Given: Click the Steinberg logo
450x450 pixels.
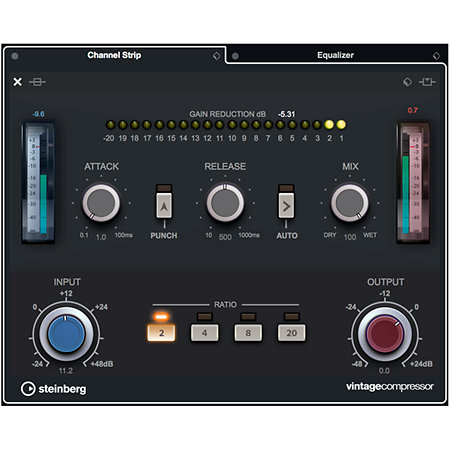Looking at the screenshot, I should coord(53,389).
